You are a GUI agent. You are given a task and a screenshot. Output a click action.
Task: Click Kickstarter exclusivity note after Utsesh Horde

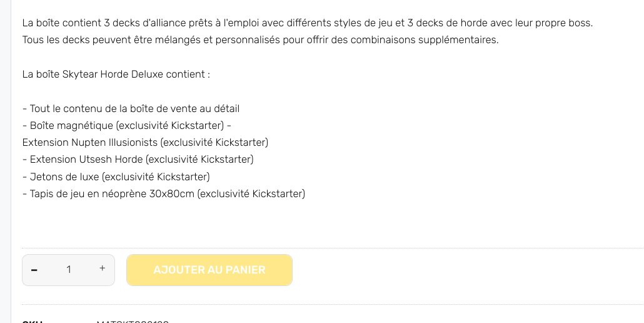(199, 160)
